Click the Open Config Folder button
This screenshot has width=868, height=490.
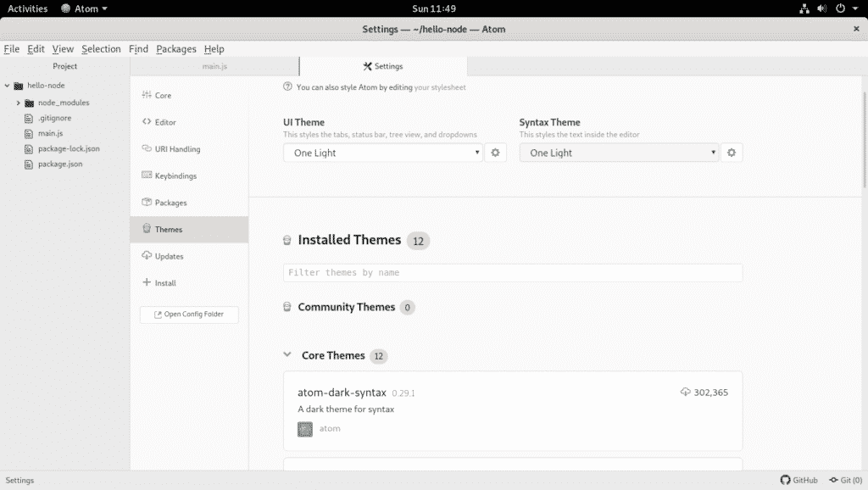click(188, 315)
